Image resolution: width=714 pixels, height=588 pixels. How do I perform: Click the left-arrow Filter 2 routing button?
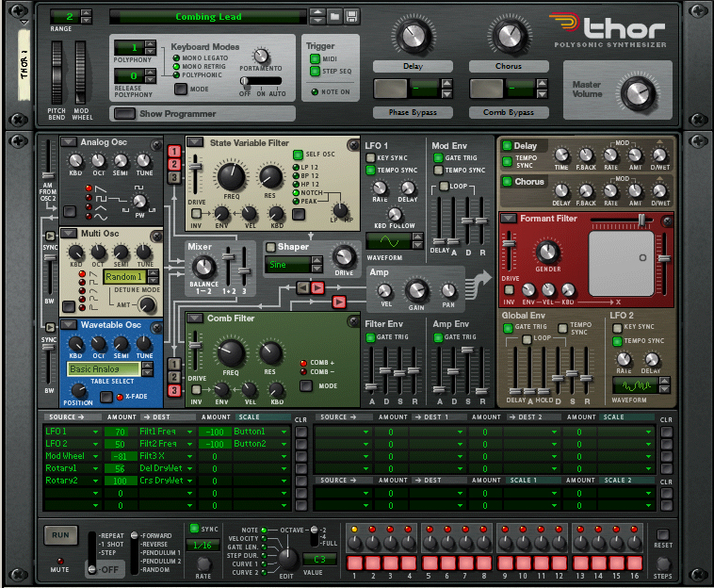302,287
